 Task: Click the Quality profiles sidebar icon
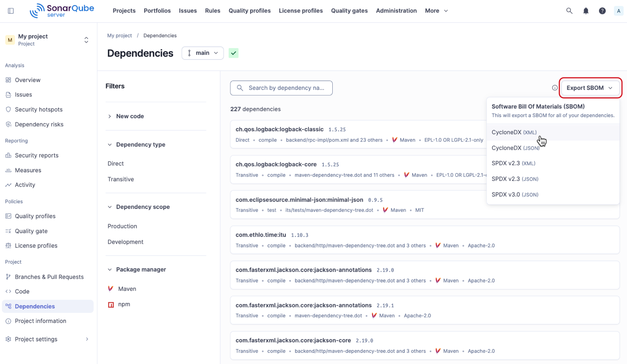(x=8, y=216)
